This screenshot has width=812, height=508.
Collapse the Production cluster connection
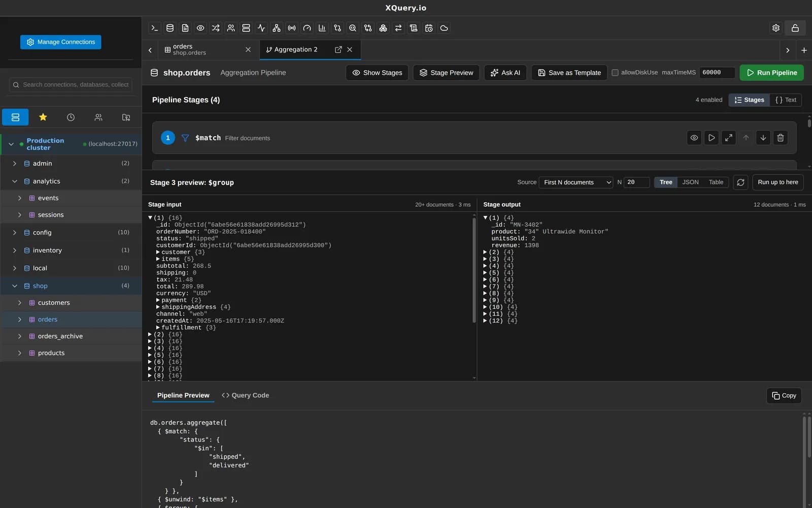(x=11, y=144)
